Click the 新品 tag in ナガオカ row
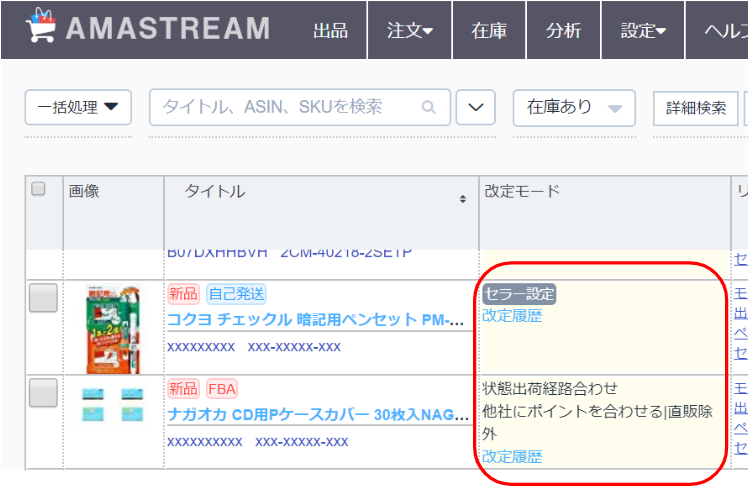This screenshot has width=748, height=496. click(183, 389)
